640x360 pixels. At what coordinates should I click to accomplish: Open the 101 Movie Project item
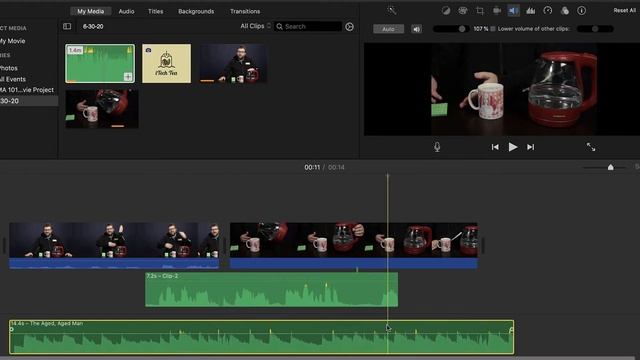point(27,90)
